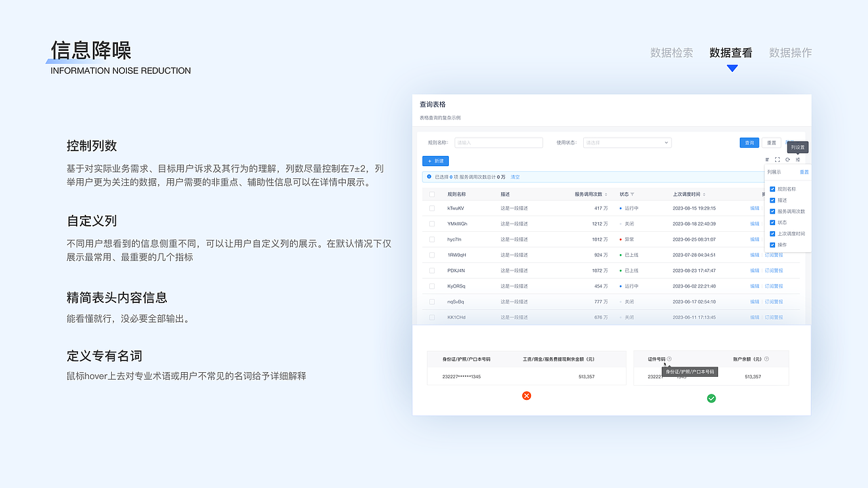Switch to the 数据操作 tab
The image size is (868, 488).
(x=790, y=52)
